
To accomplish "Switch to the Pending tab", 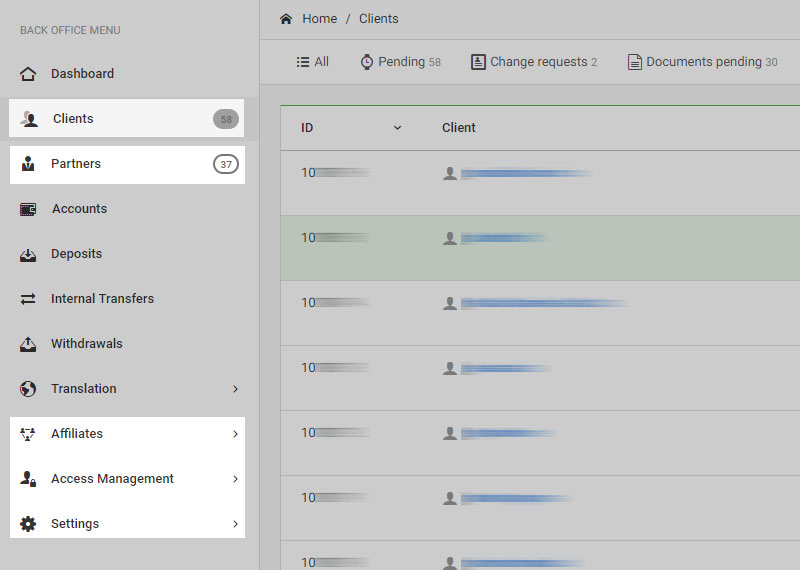I will point(401,62).
